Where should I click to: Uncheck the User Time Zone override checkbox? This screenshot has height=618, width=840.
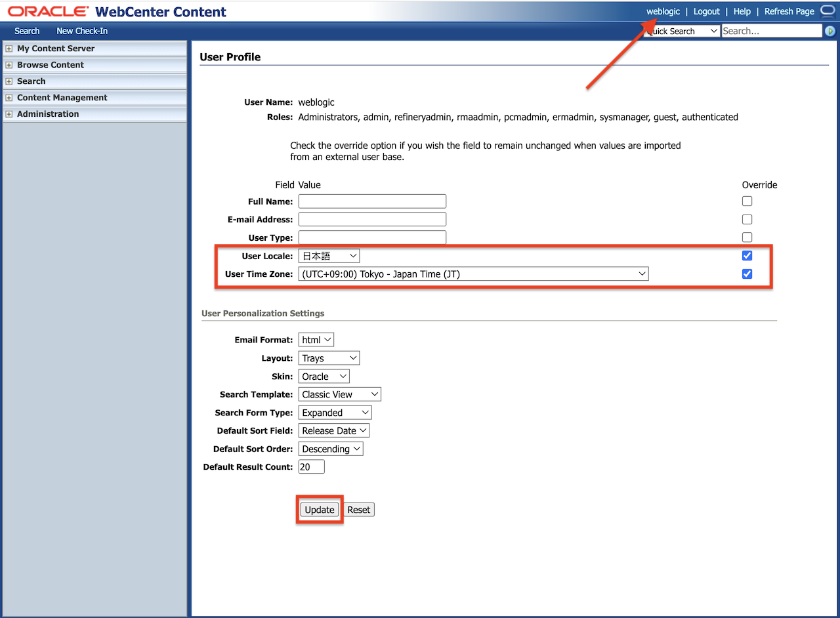(747, 274)
